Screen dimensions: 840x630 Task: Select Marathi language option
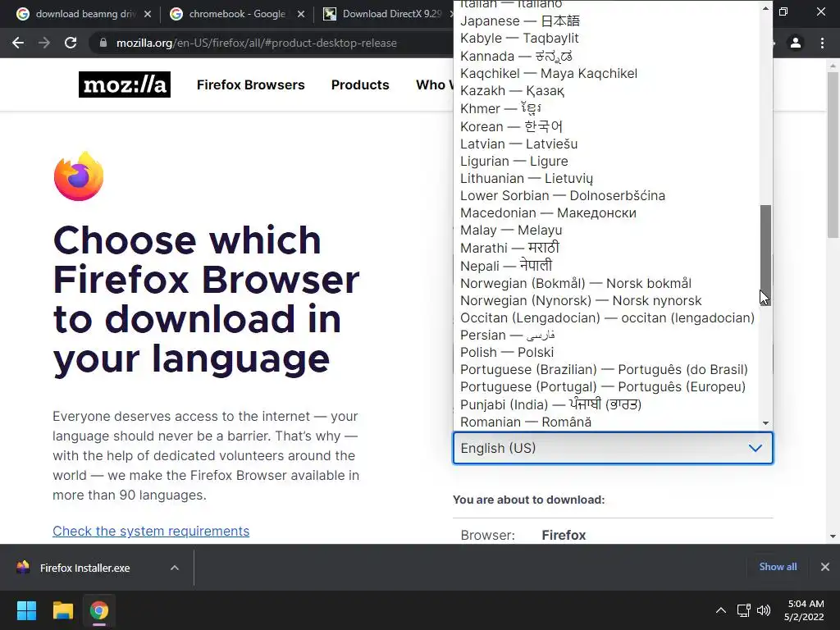606,248
